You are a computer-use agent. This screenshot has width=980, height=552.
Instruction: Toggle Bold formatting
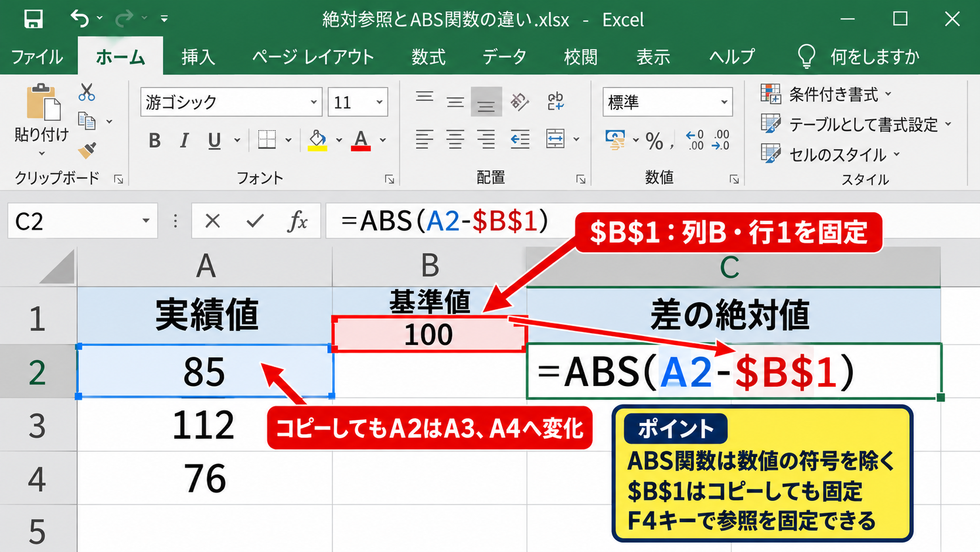click(155, 140)
